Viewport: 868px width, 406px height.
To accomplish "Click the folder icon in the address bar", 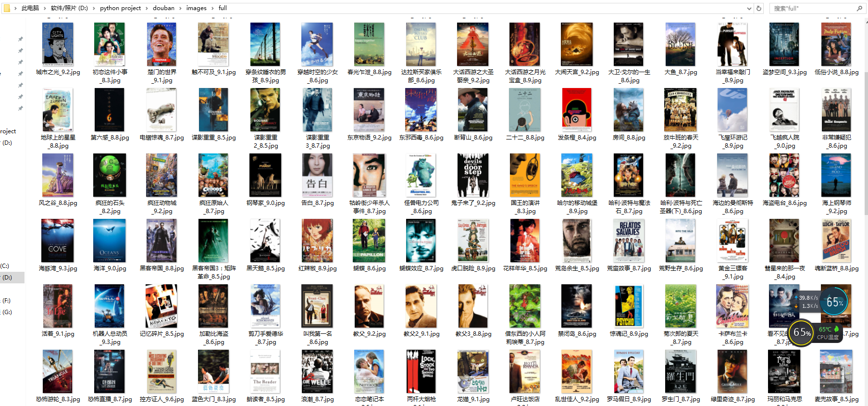I will pos(7,8).
